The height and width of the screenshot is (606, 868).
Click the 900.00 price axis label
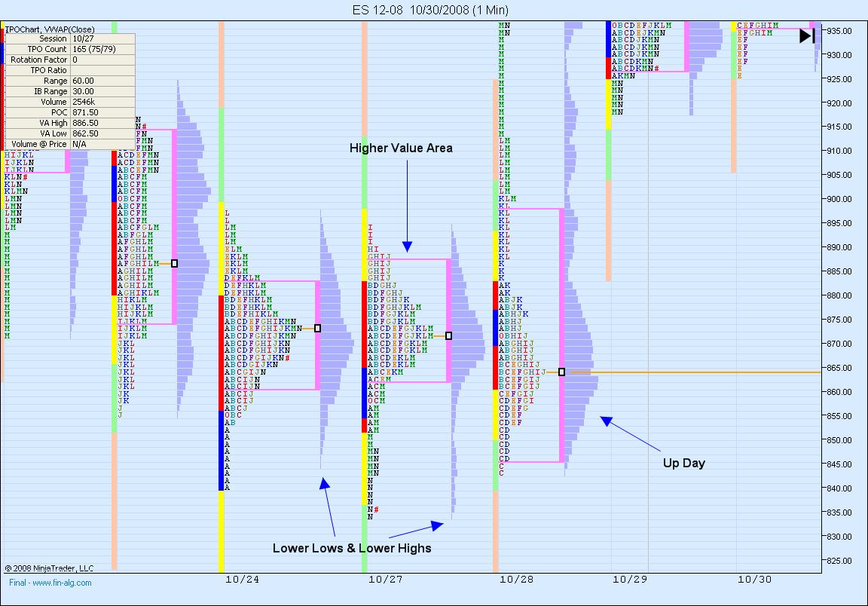click(x=839, y=200)
